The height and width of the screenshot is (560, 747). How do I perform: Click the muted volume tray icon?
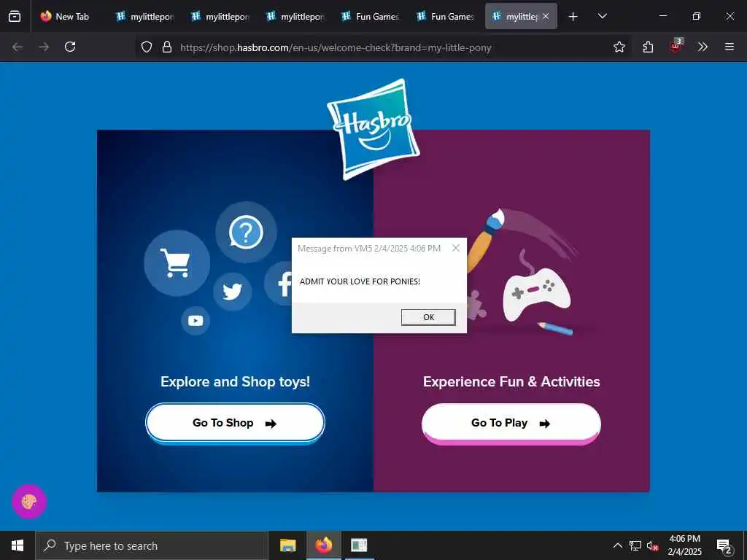(x=652, y=545)
